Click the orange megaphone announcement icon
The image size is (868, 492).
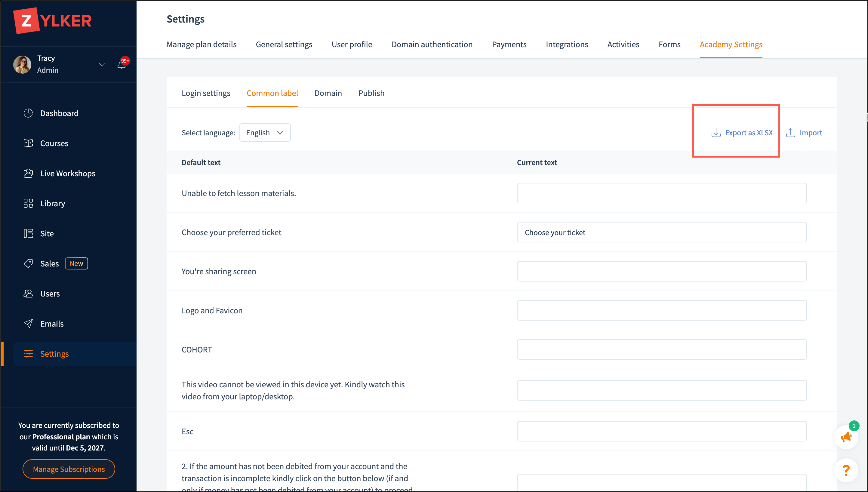pos(846,437)
